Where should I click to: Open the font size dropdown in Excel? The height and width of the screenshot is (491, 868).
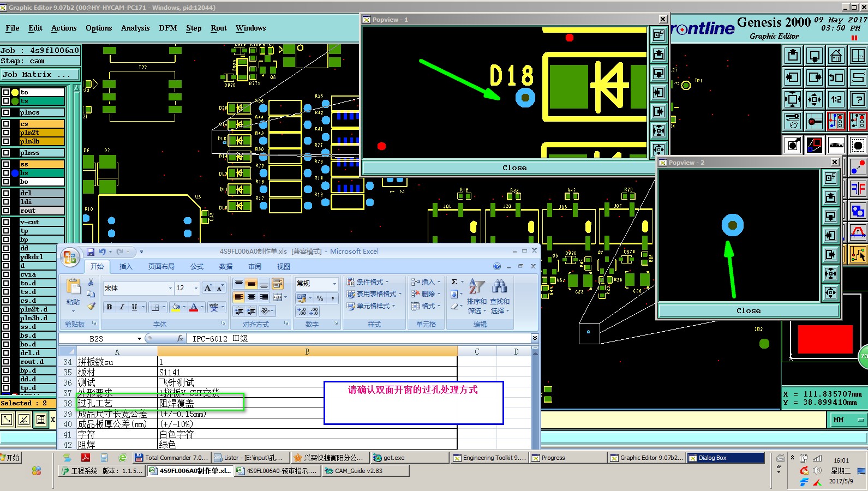196,288
